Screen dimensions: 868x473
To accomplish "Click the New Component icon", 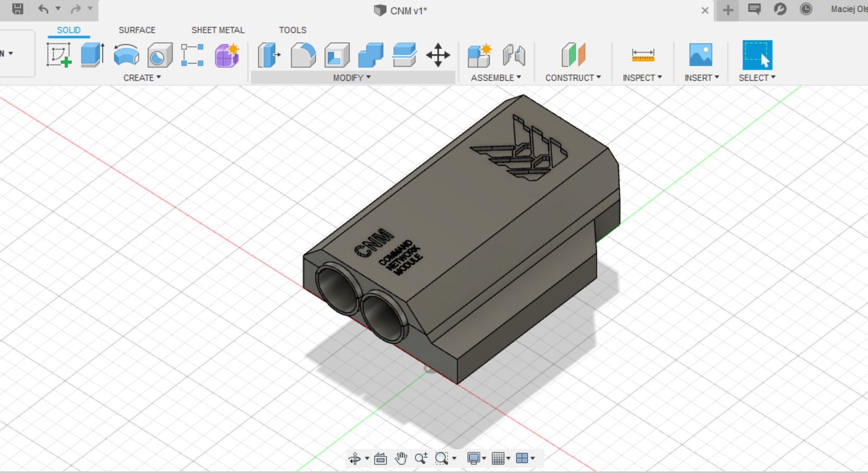I will pos(480,55).
